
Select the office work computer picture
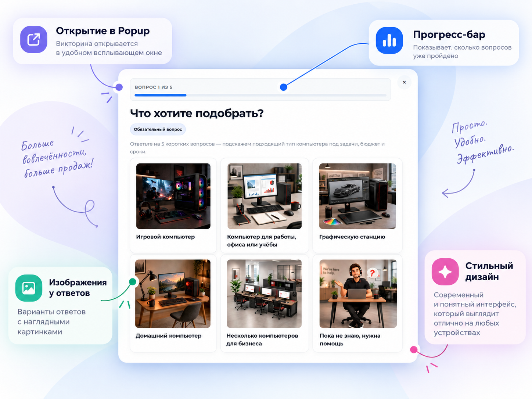pyautogui.click(x=265, y=196)
